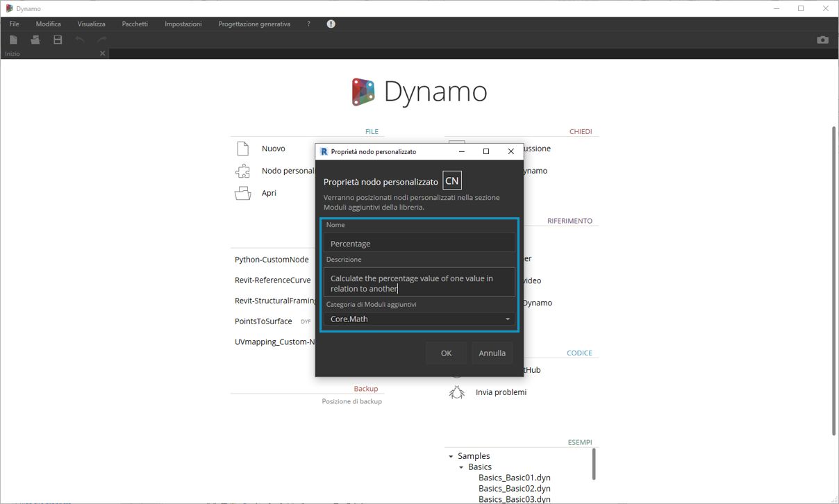Collapse the Samples tree node

pyautogui.click(x=451, y=456)
